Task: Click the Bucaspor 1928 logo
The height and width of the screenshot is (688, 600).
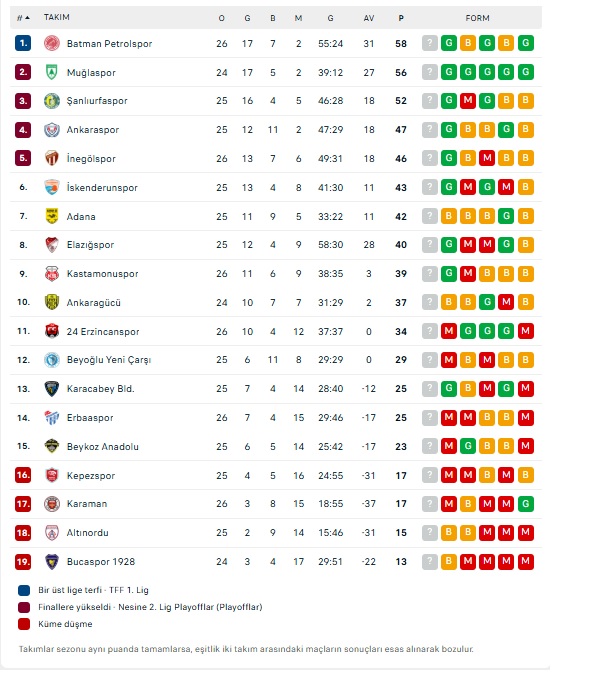Action: click(52, 561)
